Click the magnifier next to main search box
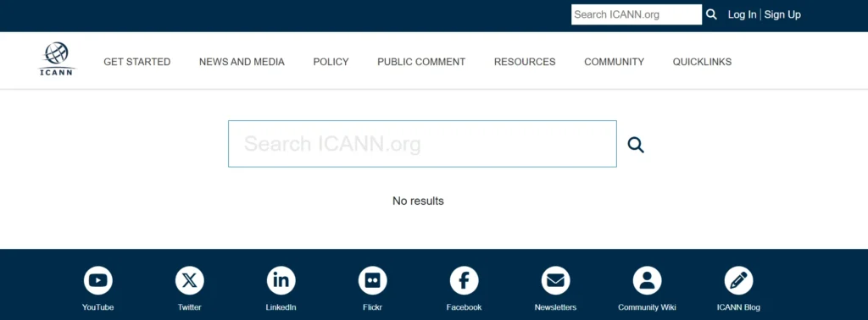The width and height of the screenshot is (868, 320). (x=636, y=145)
